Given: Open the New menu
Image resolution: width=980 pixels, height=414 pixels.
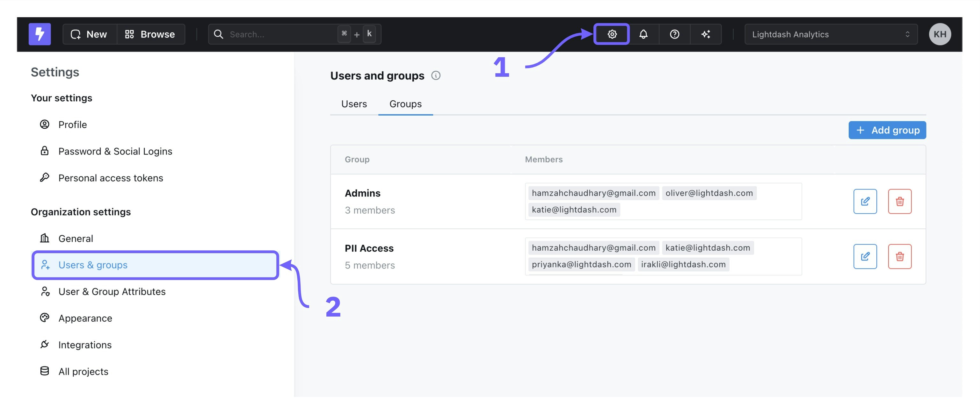Looking at the screenshot, I should tap(90, 34).
